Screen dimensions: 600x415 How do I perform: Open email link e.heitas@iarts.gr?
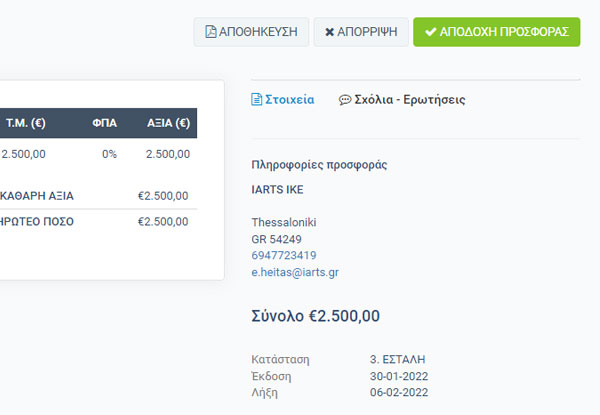[295, 272]
